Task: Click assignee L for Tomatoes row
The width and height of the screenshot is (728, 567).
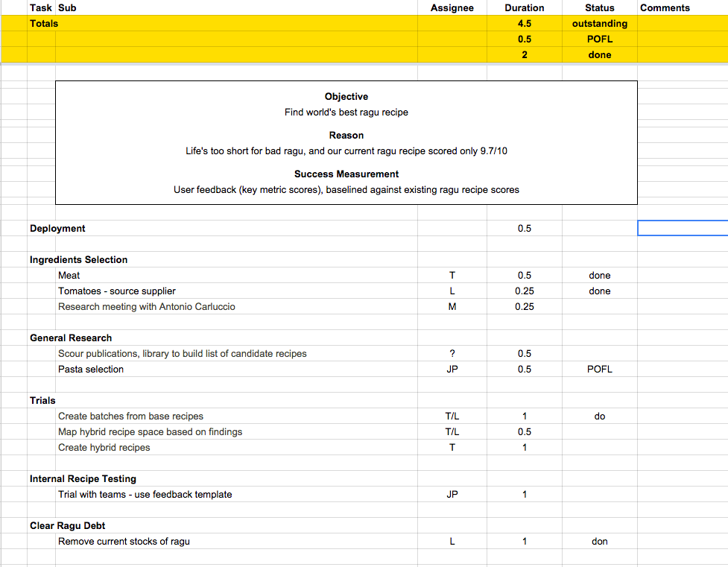Action: (452, 291)
